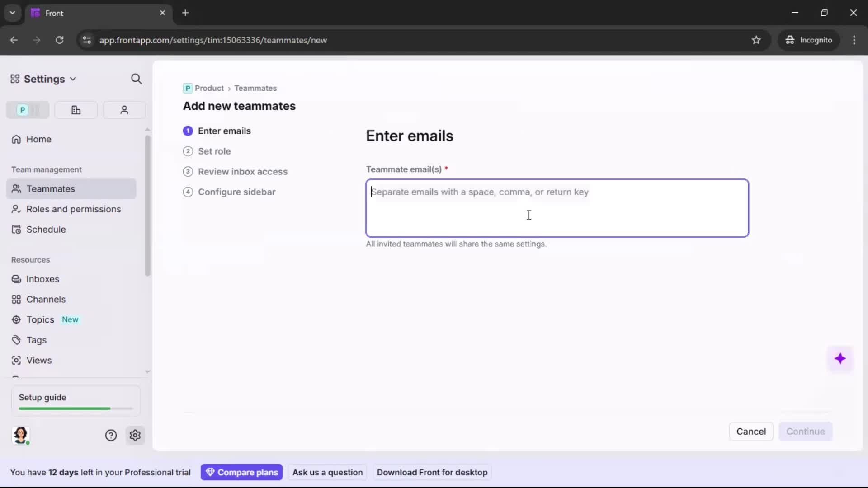Open your profile avatar menu
This screenshot has height=488, width=868.
coord(21,435)
